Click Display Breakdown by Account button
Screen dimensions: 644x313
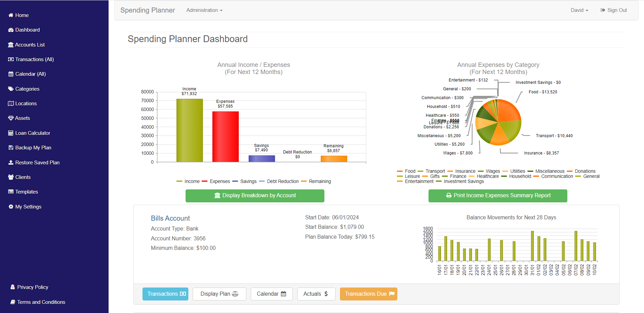click(x=255, y=196)
